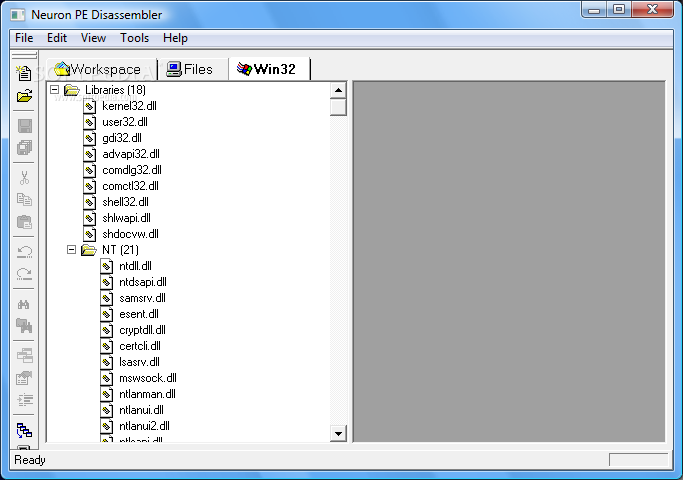The image size is (683, 480).
Task: Click the Paste clipboard icon
Action: point(24,222)
